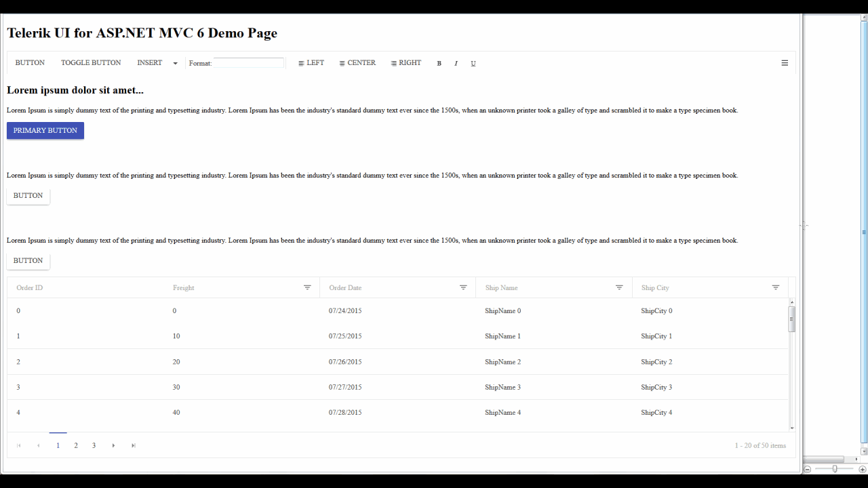Click the toolbar BUTTON beside TOGGLE BUTTON

(x=30, y=63)
